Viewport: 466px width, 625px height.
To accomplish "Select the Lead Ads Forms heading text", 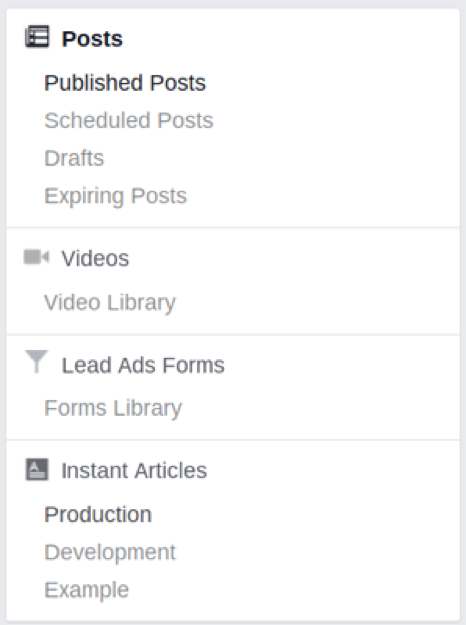I will [143, 365].
